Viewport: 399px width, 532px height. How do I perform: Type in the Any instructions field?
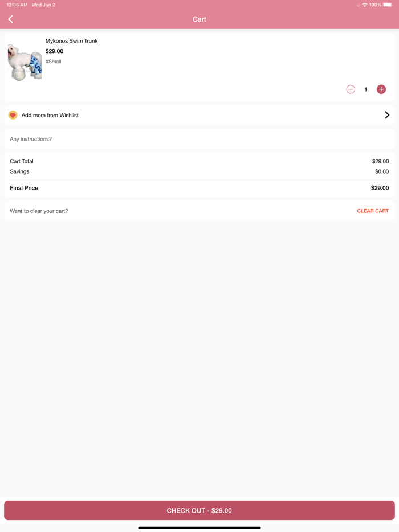tap(199, 139)
